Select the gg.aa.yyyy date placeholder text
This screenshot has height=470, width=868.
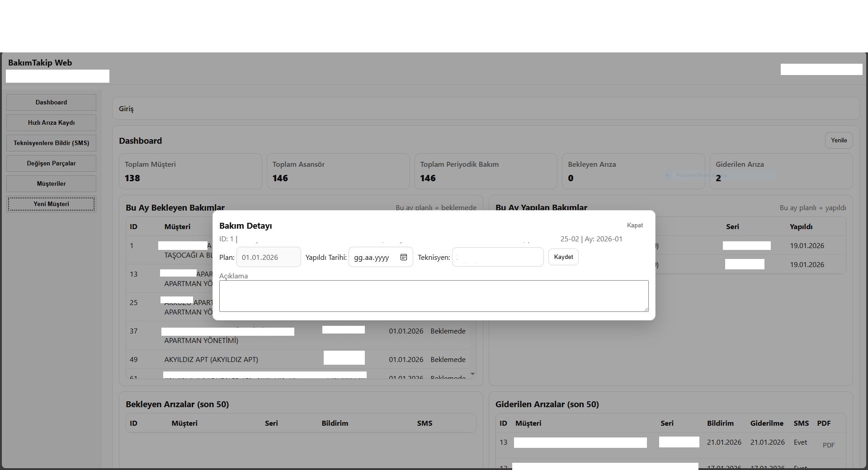click(x=371, y=258)
